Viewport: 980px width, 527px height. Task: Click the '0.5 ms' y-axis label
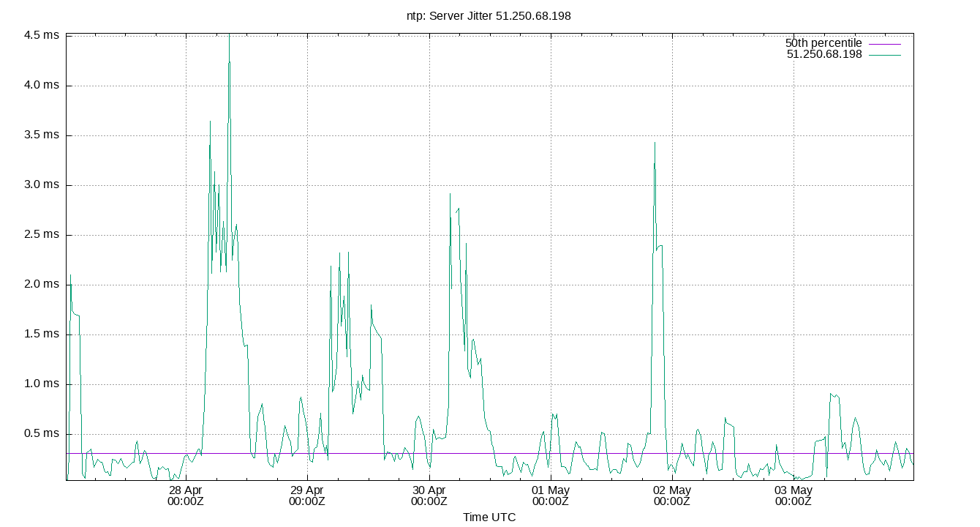point(42,433)
